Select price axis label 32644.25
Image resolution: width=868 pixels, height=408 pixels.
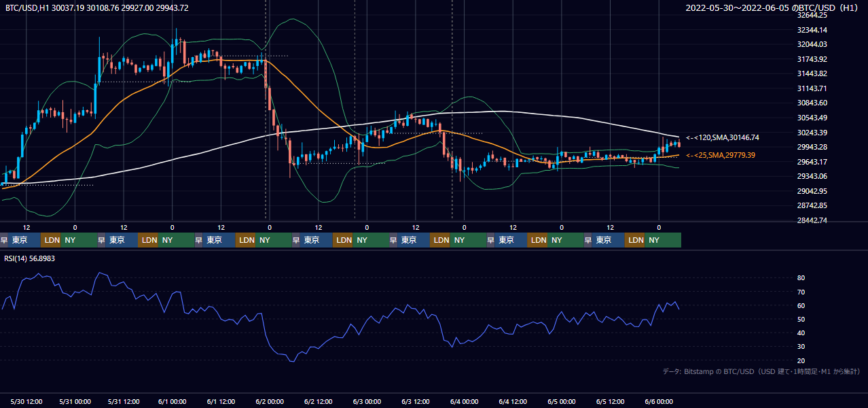[x=812, y=15]
